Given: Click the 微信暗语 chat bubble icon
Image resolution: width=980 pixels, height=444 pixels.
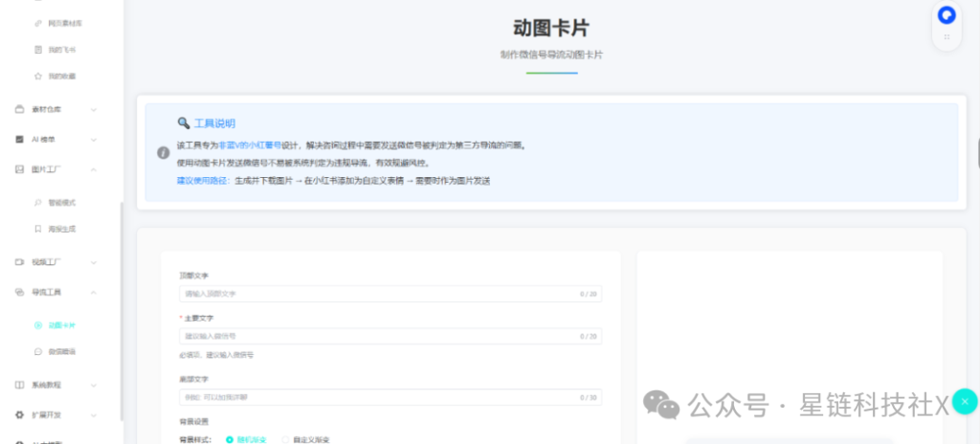Looking at the screenshot, I should point(38,351).
